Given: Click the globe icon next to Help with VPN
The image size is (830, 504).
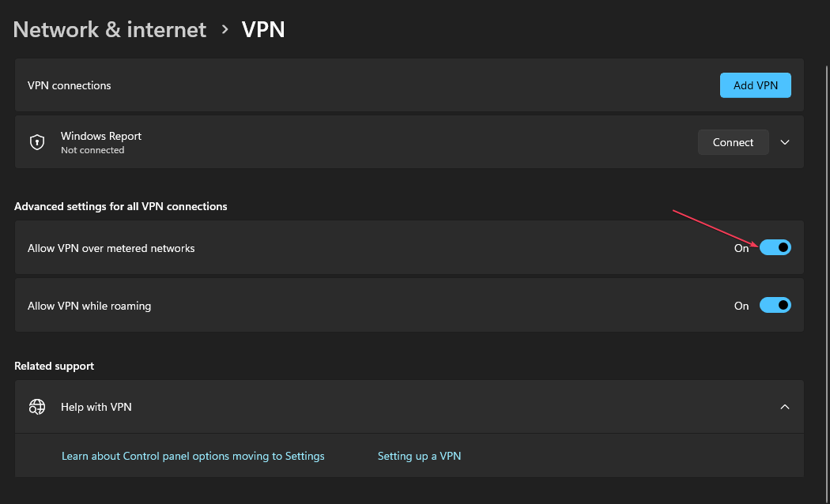Looking at the screenshot, I should tap(36, 406).
